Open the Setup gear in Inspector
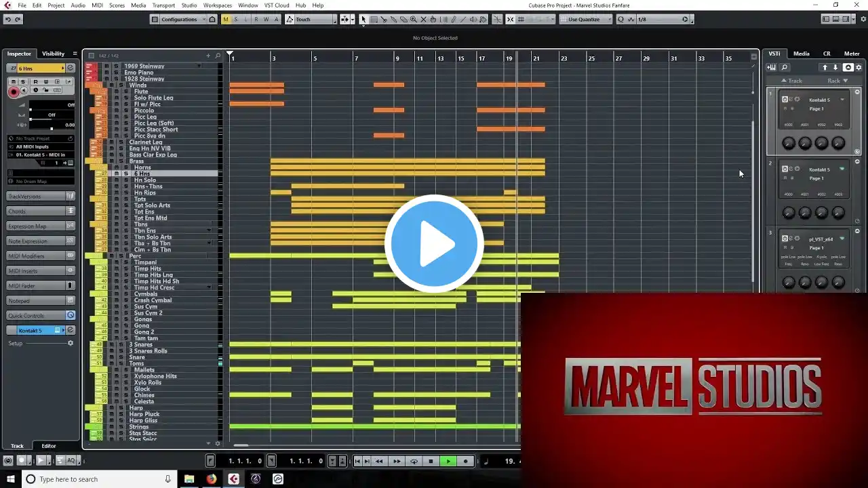The image size is (868, 488). 70,343
